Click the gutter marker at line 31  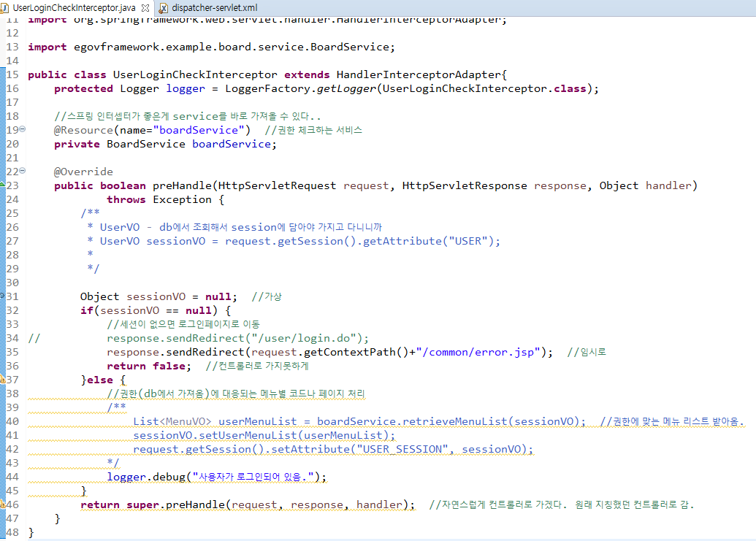click(x=2, y=296)
